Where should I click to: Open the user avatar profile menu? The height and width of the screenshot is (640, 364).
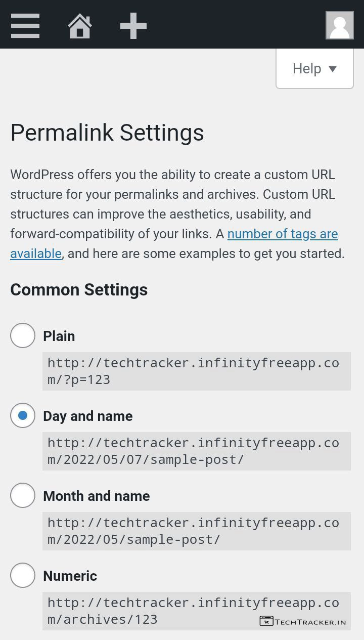(339, 25)
